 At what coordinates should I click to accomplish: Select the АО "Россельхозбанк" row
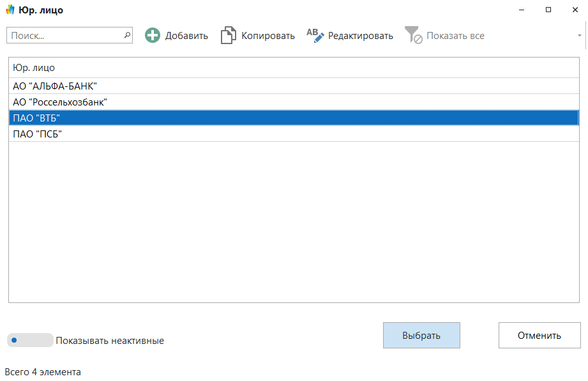[x=60, y=102]
